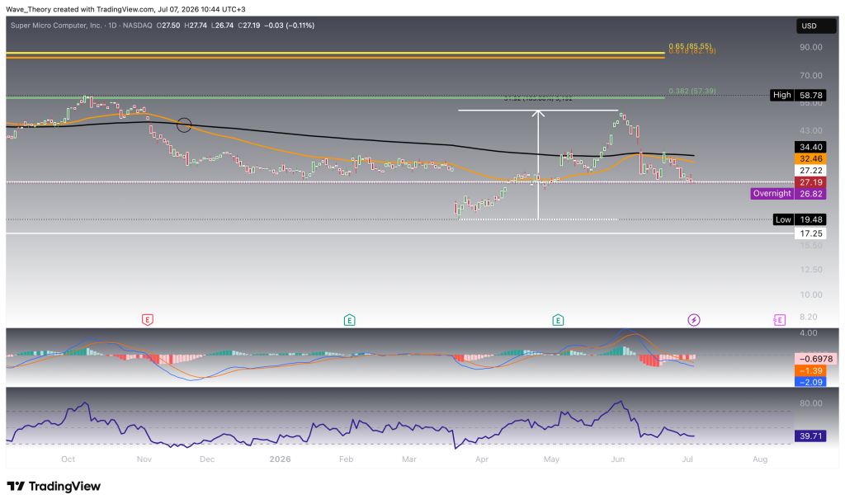
Task: Click the High 58.78 price label
Action: coord(798,96)
